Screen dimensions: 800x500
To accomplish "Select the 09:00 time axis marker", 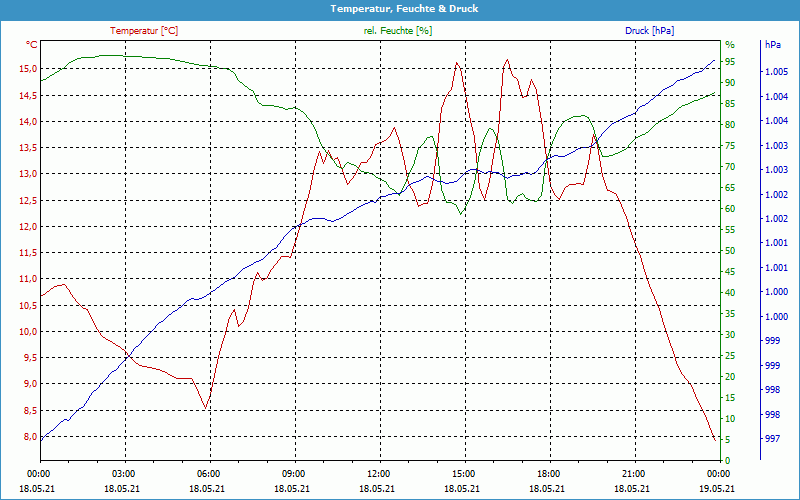I will 294,474.
